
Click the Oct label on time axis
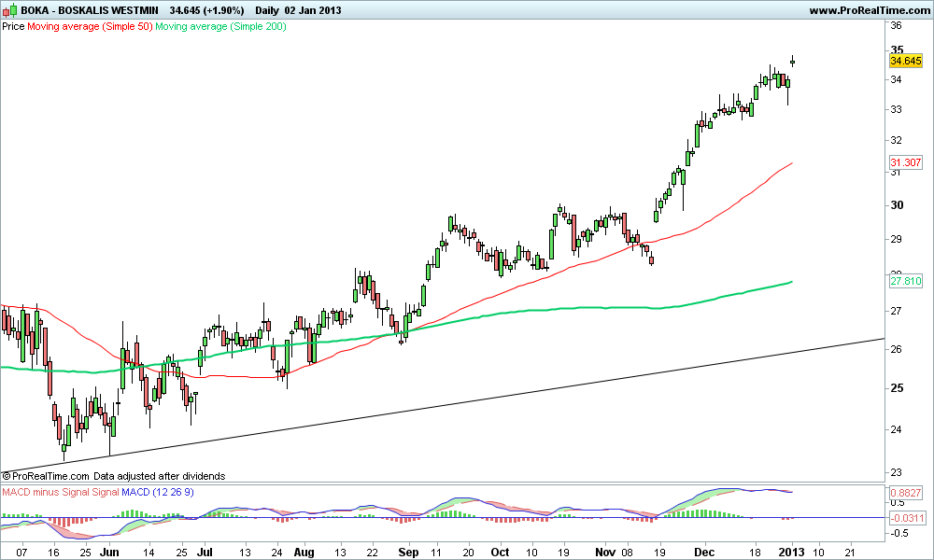click(500, 553)
